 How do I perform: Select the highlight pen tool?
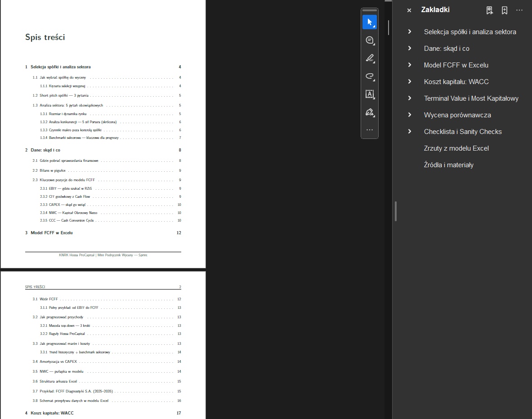[370, 58]
